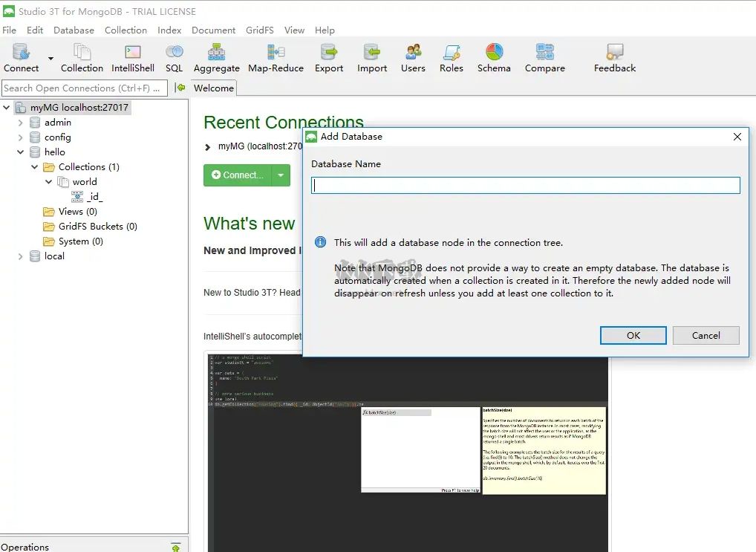The image size is (756, 552).
Task: Collapse the hello database node
Action: point(21,152)
